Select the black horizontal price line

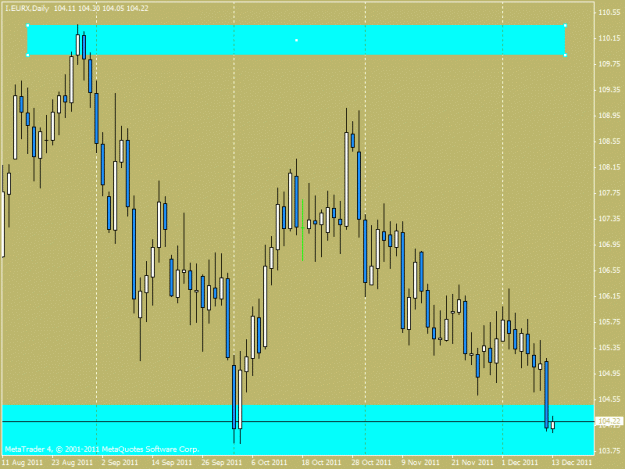[298, 421]
